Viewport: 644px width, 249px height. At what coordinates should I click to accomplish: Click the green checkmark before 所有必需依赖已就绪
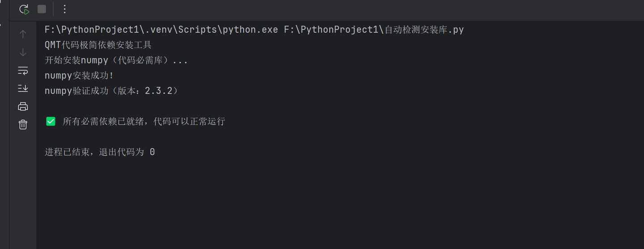(x=51, y=121)
